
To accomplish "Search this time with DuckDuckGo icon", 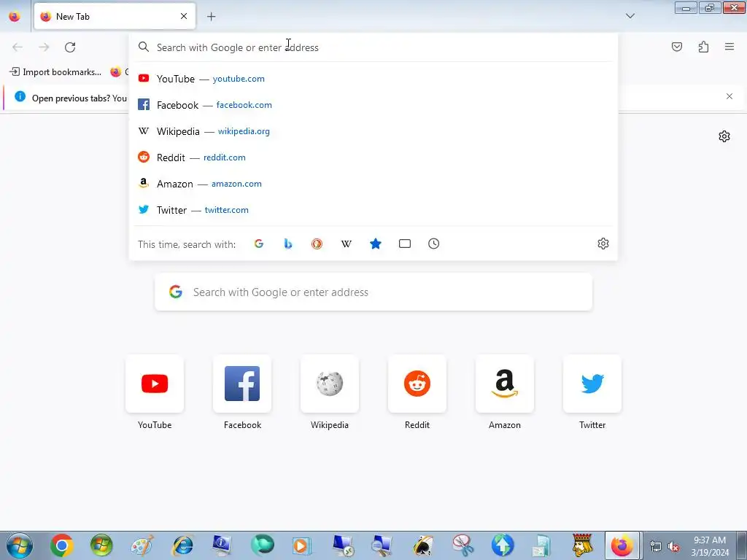I will (x=317, y=244).
